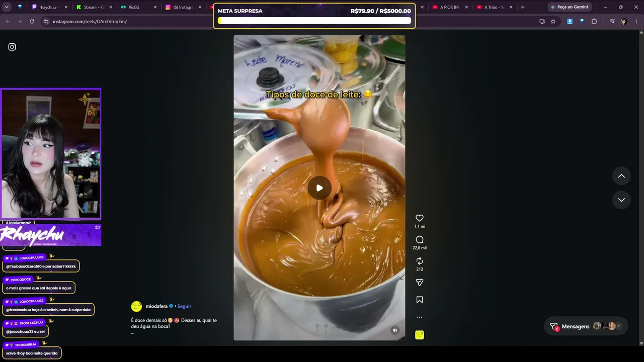The width and height of the screenshot is (644, 362).
Task: Open the three-dot button in Mensagens panel
Action: [x=619, y=326]
